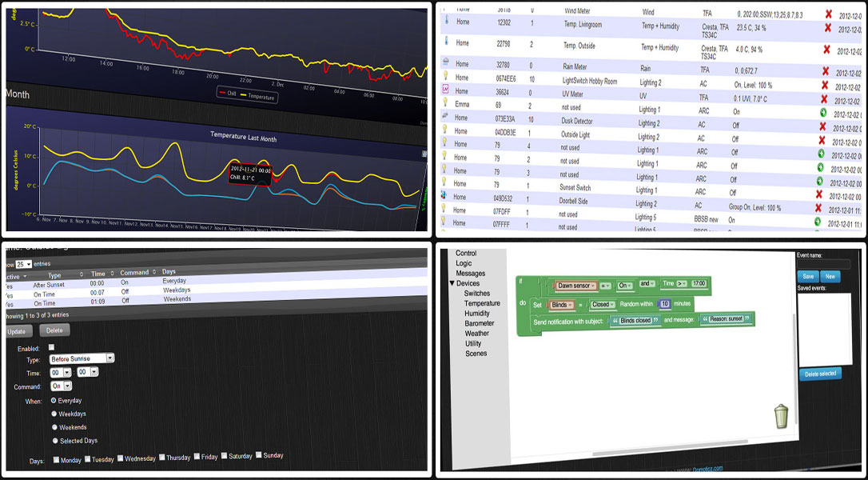Click the trash can icon in block editor
Image resolution: width=868 pixels, height=480 pixels.
coord(782,417)
